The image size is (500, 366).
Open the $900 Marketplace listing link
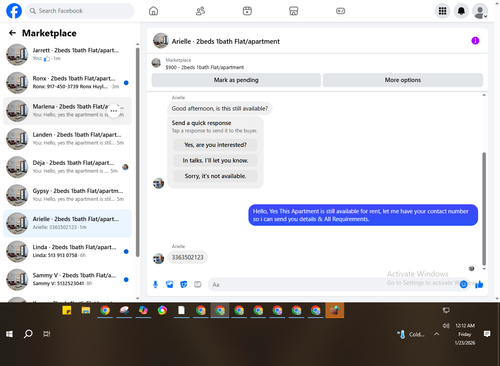[204, 67]
